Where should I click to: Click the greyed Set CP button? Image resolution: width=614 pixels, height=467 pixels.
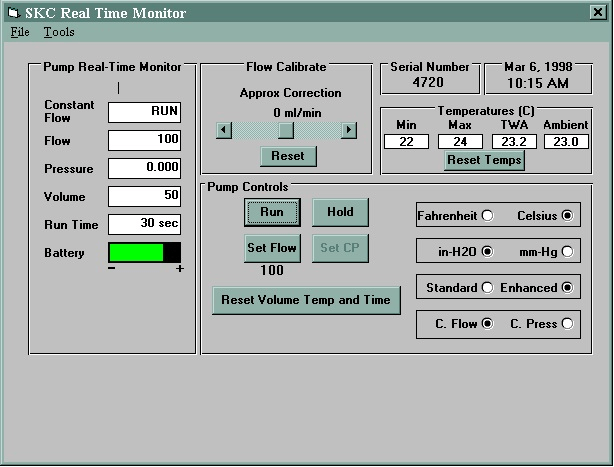340,248
